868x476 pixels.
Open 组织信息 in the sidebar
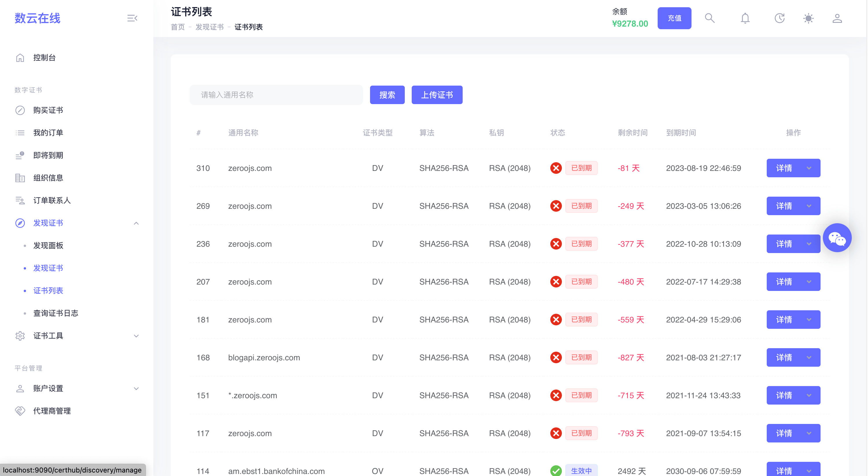pyautogui.click(x=48, y=178)
